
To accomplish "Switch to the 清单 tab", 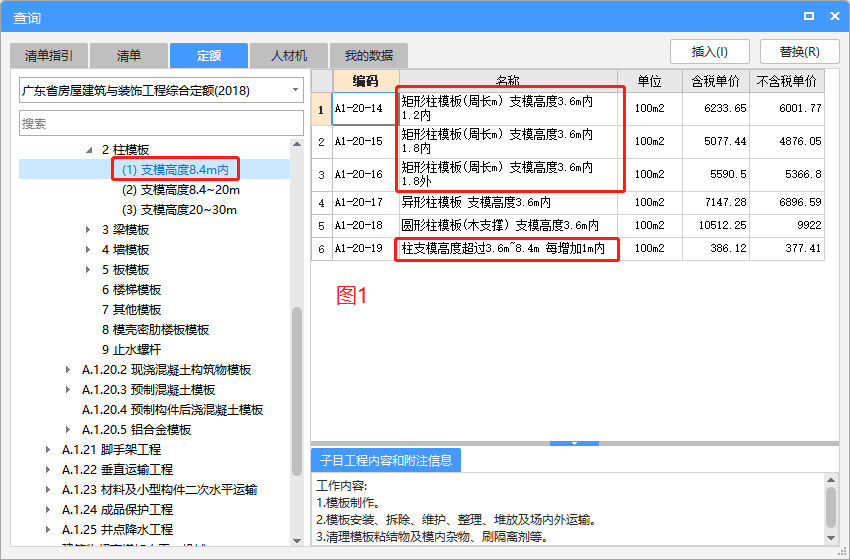I will (x=128, y=55).
